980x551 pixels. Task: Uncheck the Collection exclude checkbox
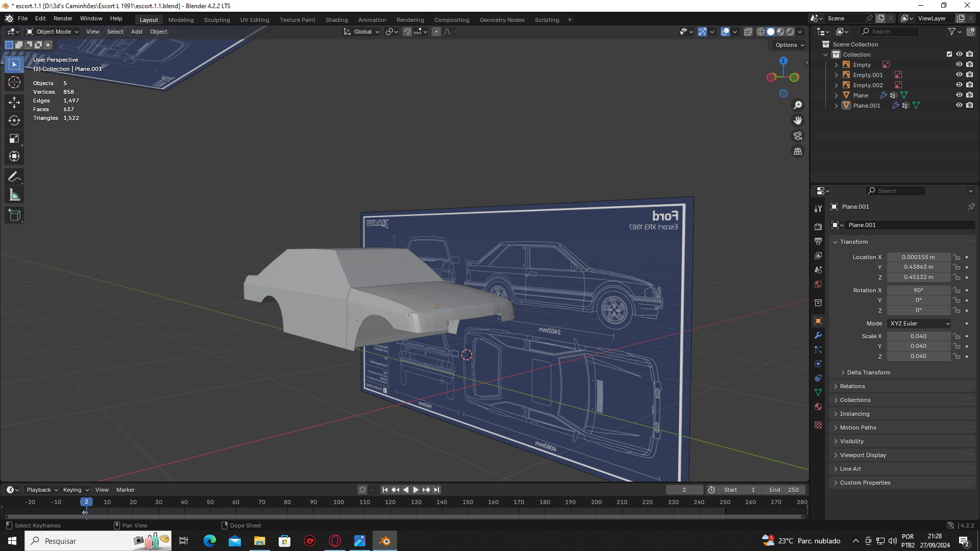click(x=949, y=54)
